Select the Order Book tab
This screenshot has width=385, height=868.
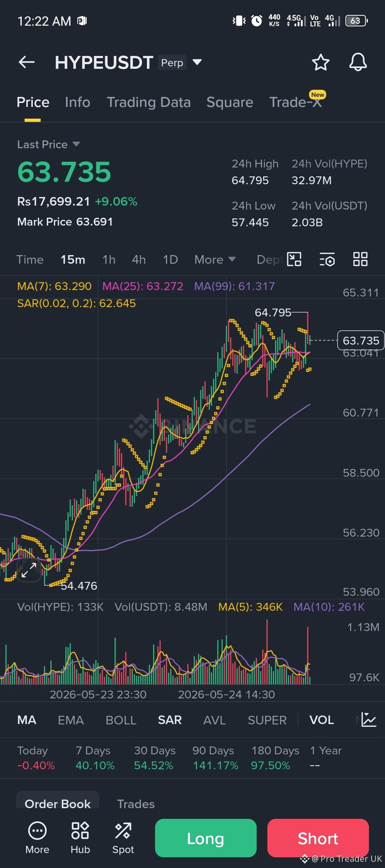click(x=58, y=804)
